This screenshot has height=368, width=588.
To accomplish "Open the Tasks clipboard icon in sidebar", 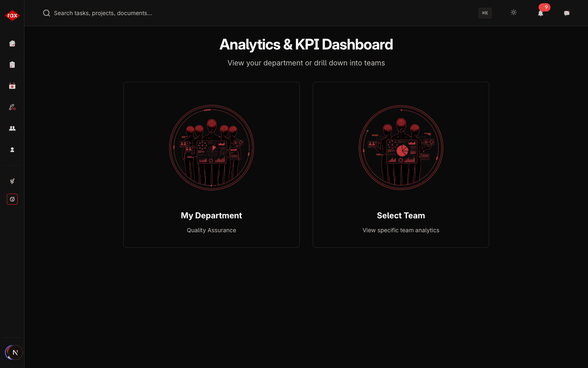I will click(12, 65).
